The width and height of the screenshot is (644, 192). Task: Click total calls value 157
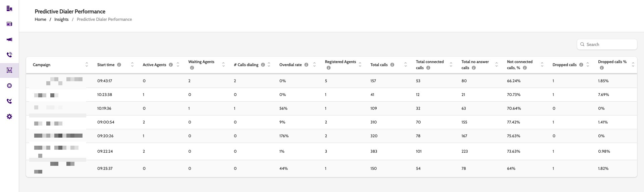373,81
